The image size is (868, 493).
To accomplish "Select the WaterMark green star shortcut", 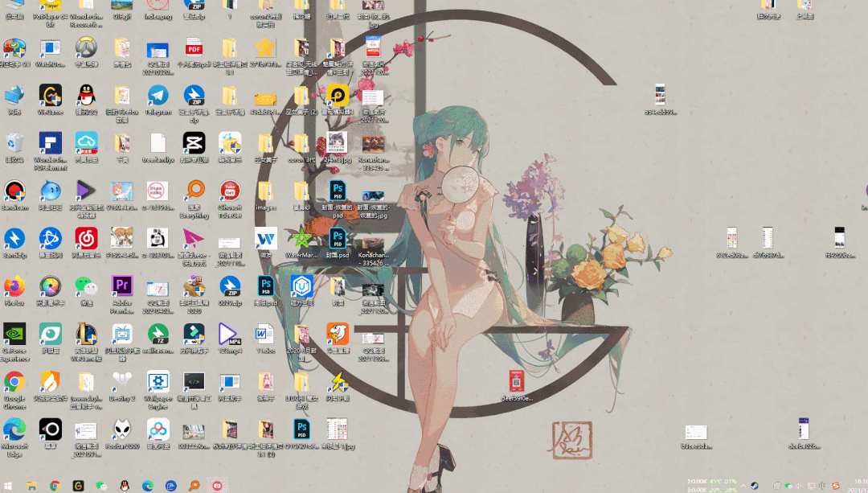I will (301, 243).
